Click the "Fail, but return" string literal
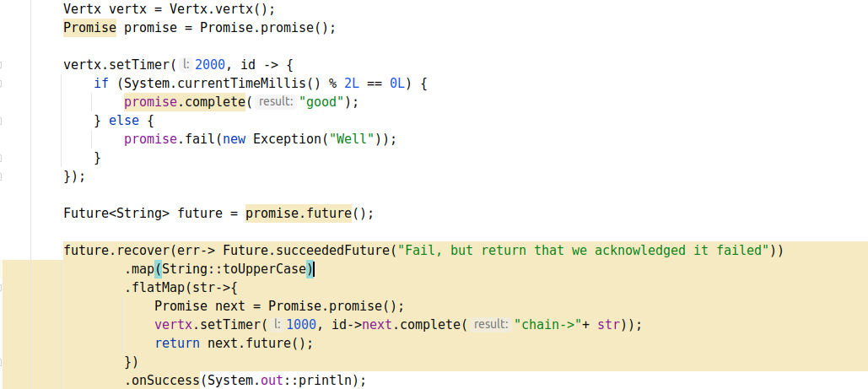This screenshot has width=868, height=389. [x=584, y=251]
